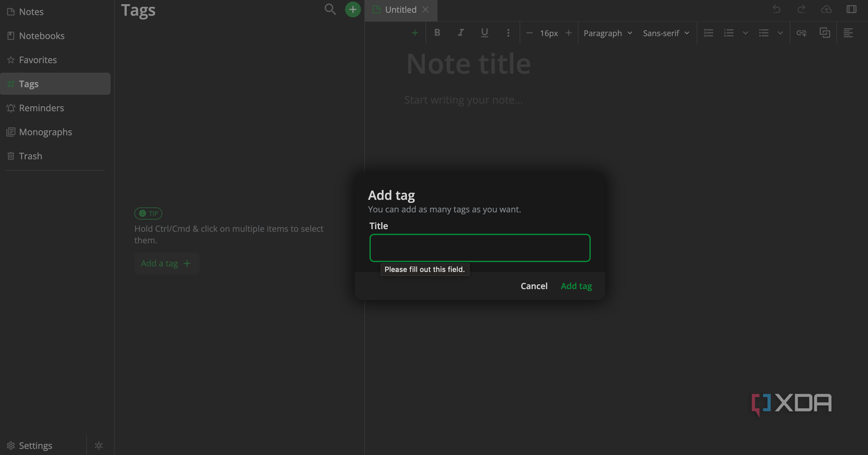868x455 pixels.
Task: Open the Paragraph style dropdown
Action: 608,33
